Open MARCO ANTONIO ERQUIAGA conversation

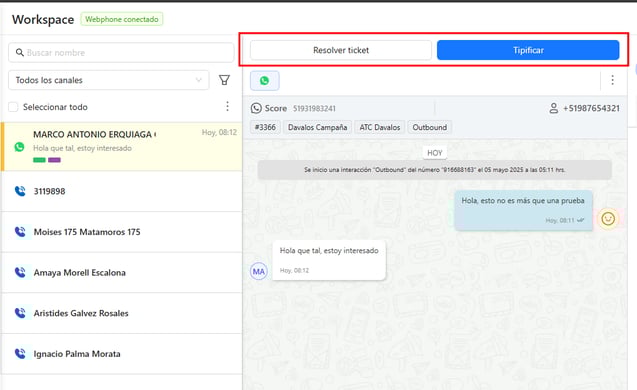coord(121,146)
